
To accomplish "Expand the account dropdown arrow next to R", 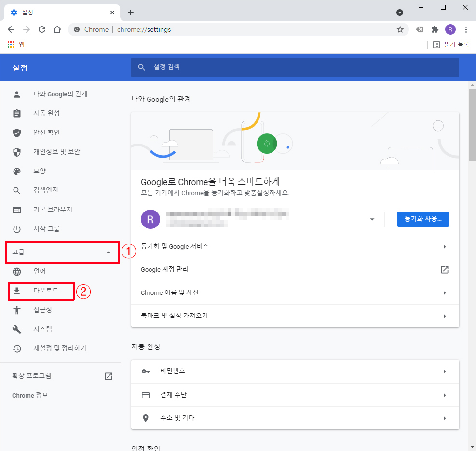I will (372, 219).
